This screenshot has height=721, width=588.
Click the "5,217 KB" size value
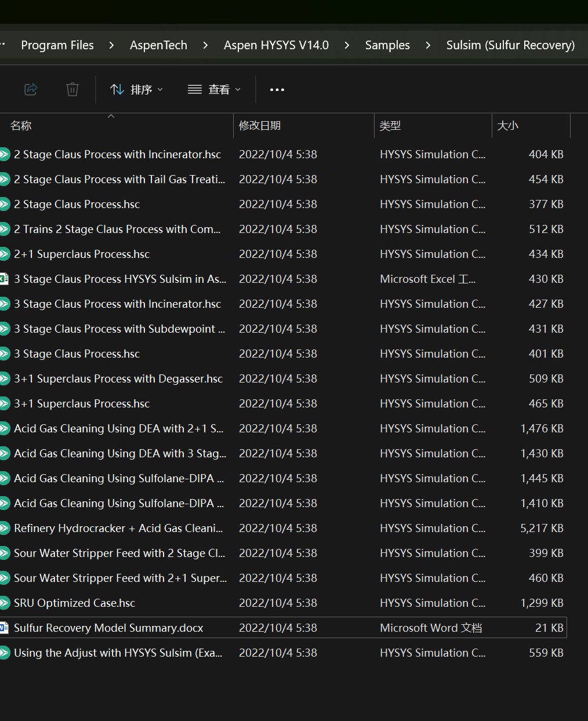(542, 528)
